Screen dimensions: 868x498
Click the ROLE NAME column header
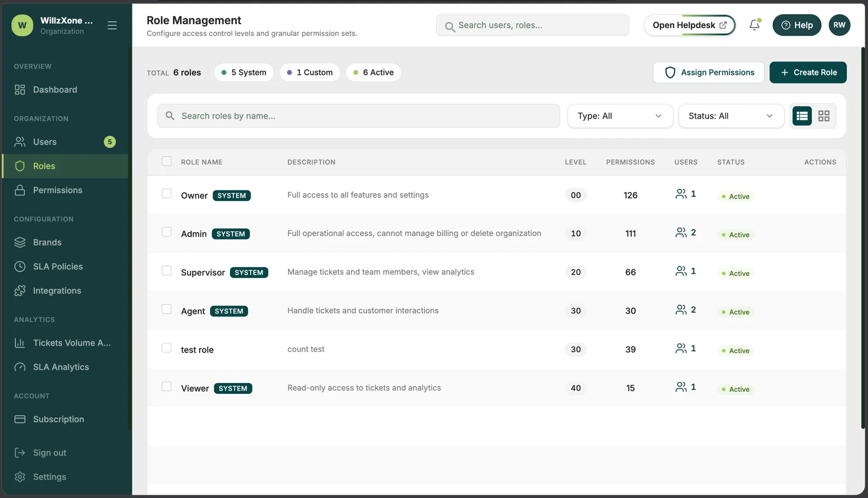click(x=202, y=162)
